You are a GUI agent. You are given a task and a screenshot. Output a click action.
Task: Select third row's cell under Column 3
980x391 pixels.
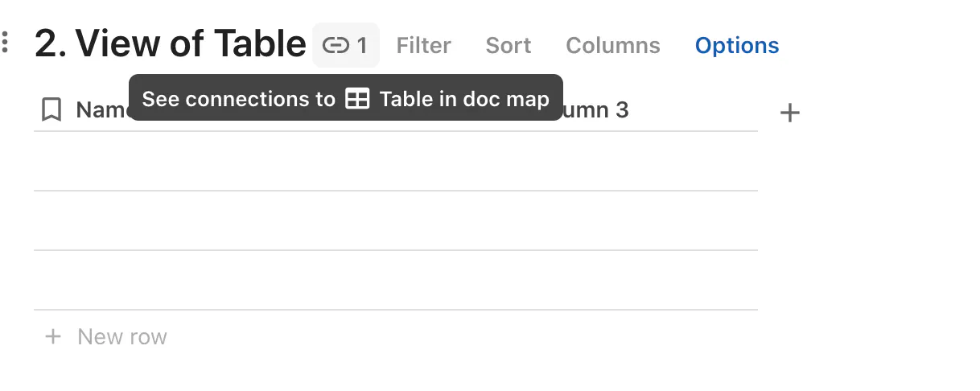(637, 280)
